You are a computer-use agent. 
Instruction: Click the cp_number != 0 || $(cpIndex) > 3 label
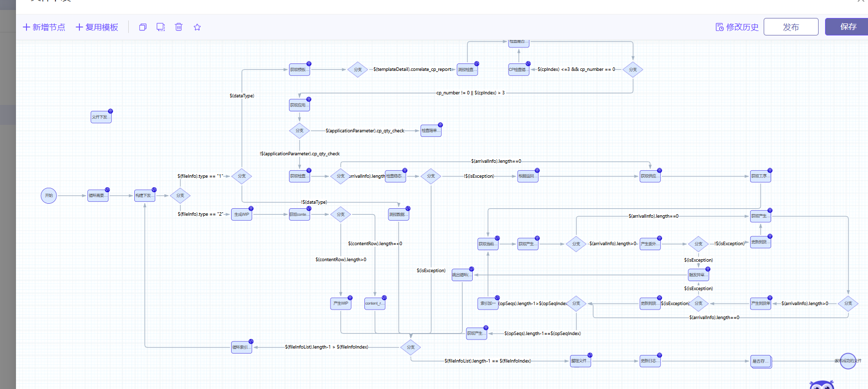[x=470, y=93]
